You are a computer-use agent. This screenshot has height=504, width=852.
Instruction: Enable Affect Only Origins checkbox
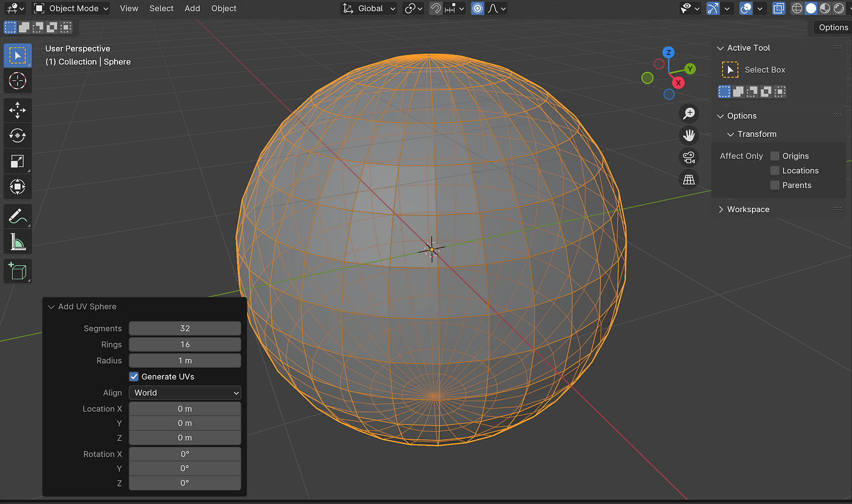(775, 156)
